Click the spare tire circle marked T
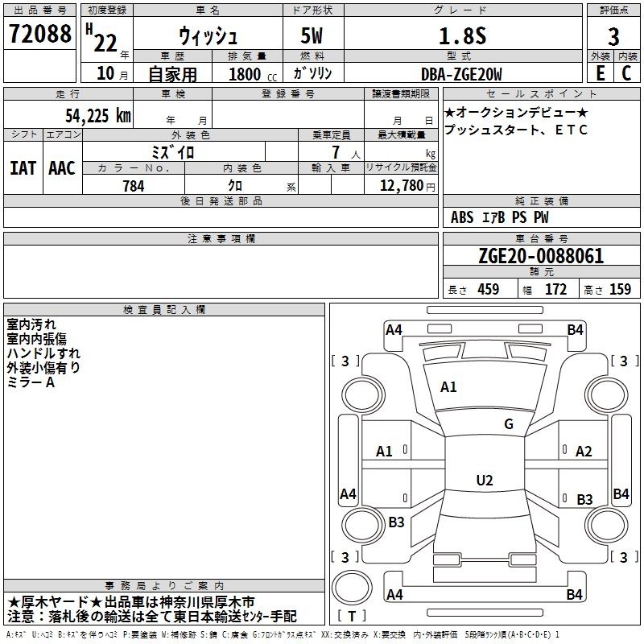This screenshot has width=644, height=644. [352, 588]
